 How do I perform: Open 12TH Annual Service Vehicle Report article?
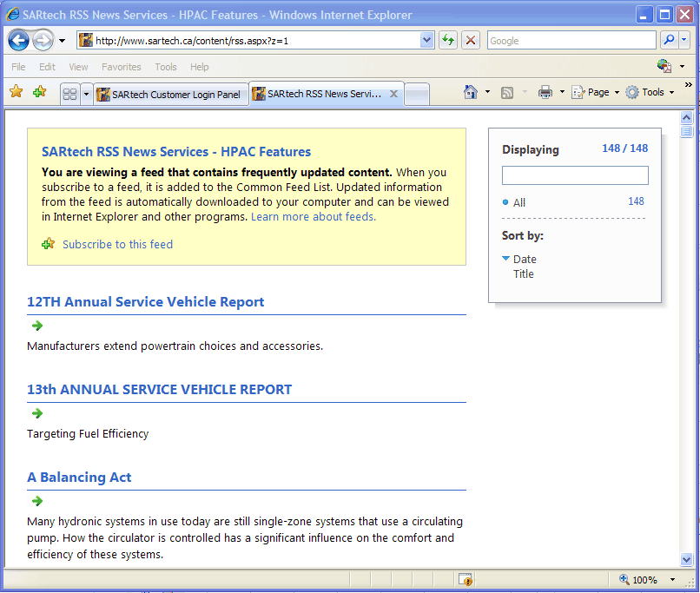(146, 302)
